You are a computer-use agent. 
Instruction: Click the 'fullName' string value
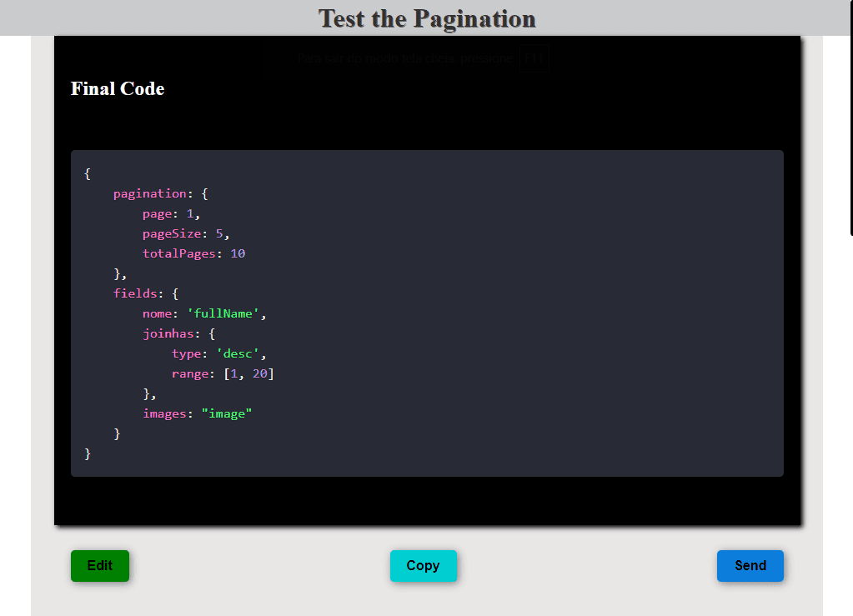[223, 314]
